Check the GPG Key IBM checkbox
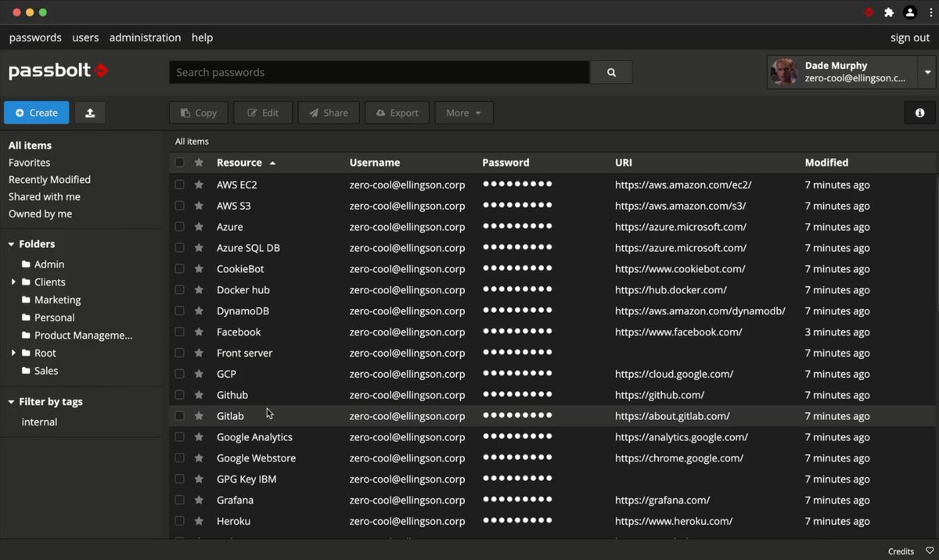This screenshot has width=939, height=560. click(x=179, y=479)
